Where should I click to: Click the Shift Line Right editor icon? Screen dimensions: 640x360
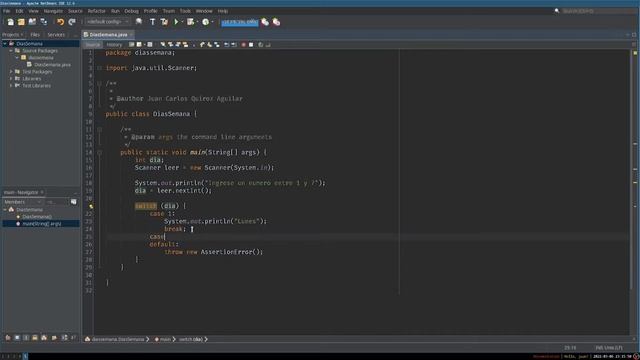(234, 44)
